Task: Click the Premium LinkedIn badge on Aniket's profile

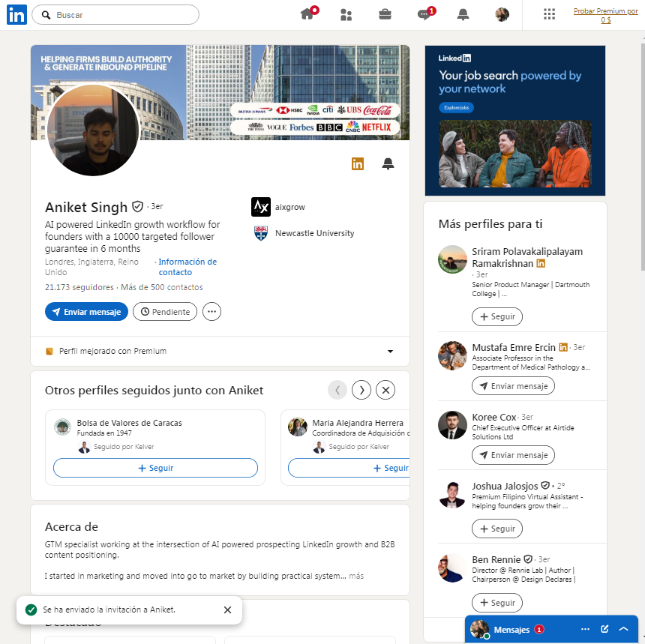Action: coord(358,163)
